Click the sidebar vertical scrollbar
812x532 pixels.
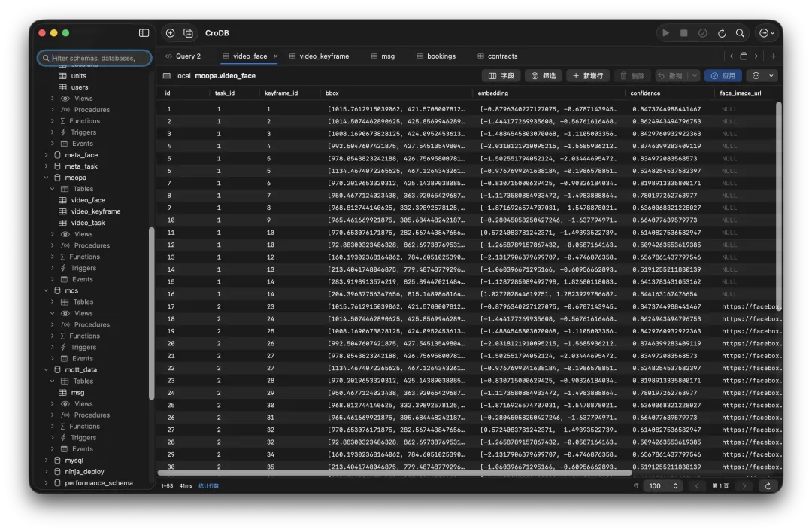151,313
